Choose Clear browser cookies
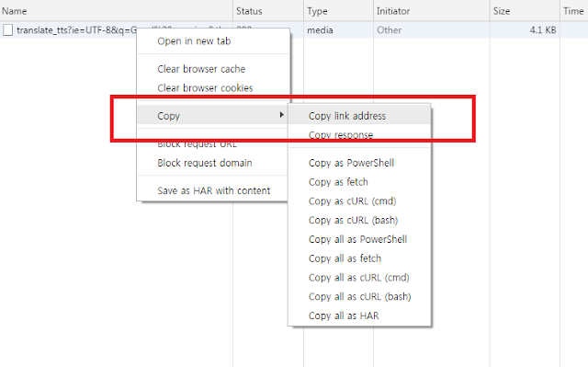 (x=213, y=87)
